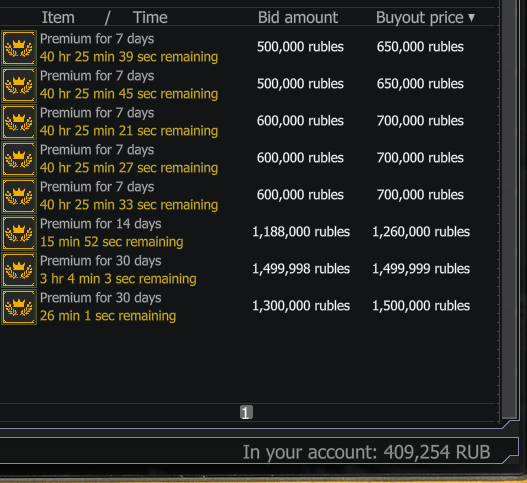Click the premium icon with 40 hr 25 min 45 sec remaining
This screenshot has width=527, height=483.
point(19,85)
